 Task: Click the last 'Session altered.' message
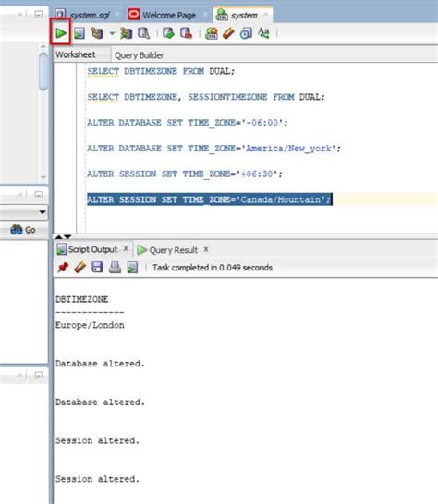98,479
